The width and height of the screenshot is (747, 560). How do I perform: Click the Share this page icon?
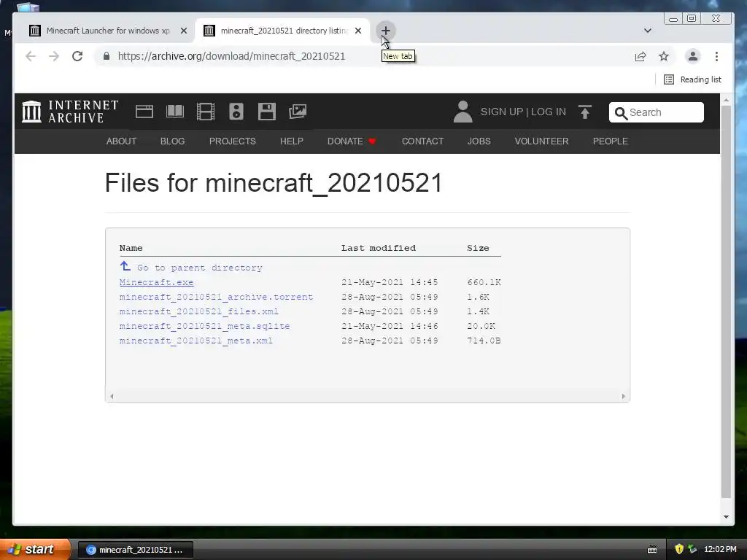(640, 56)
